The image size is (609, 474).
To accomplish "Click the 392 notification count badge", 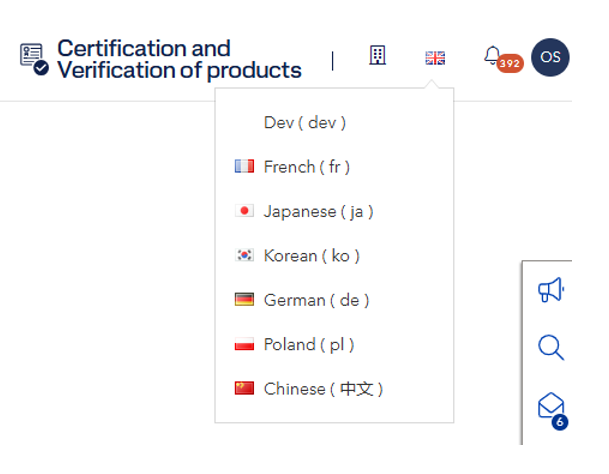I will point(510,64).
